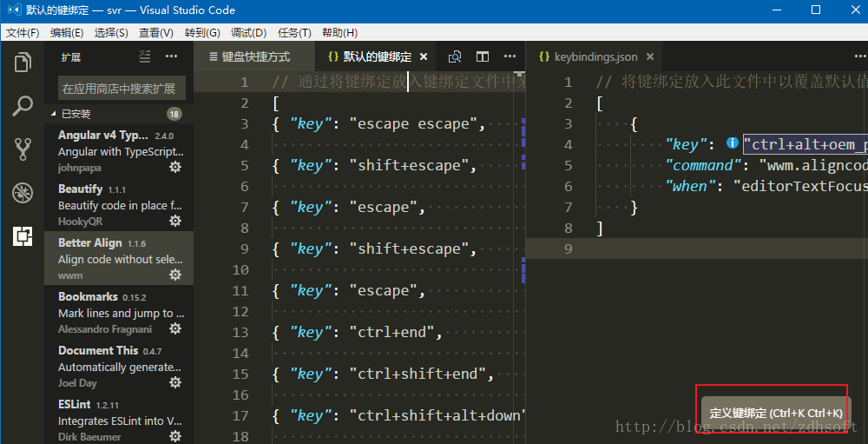The height and width of the screenshot is (444, 868).
Task: Open the Better Align gear menu
Action: click(x=175, y=275)
